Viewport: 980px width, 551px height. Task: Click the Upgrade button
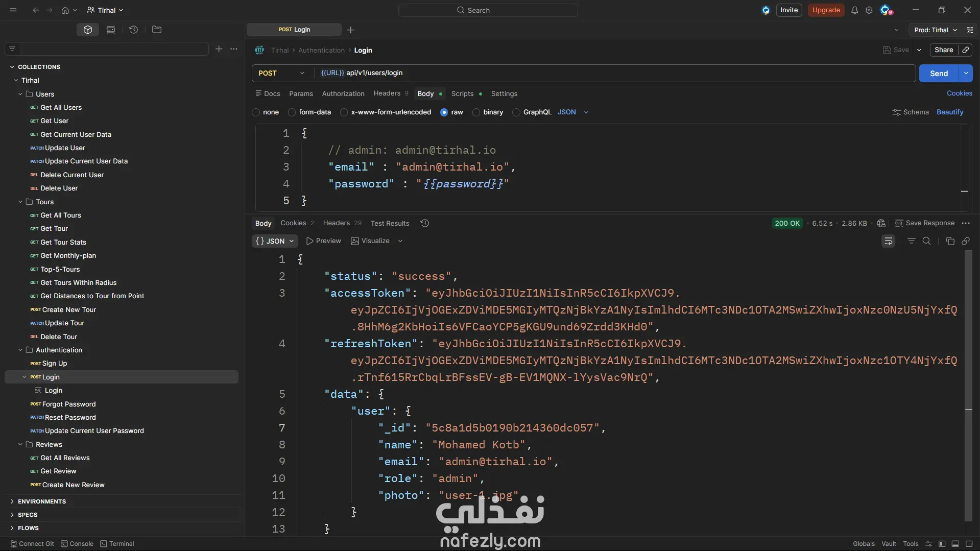(x=826, y=10)
